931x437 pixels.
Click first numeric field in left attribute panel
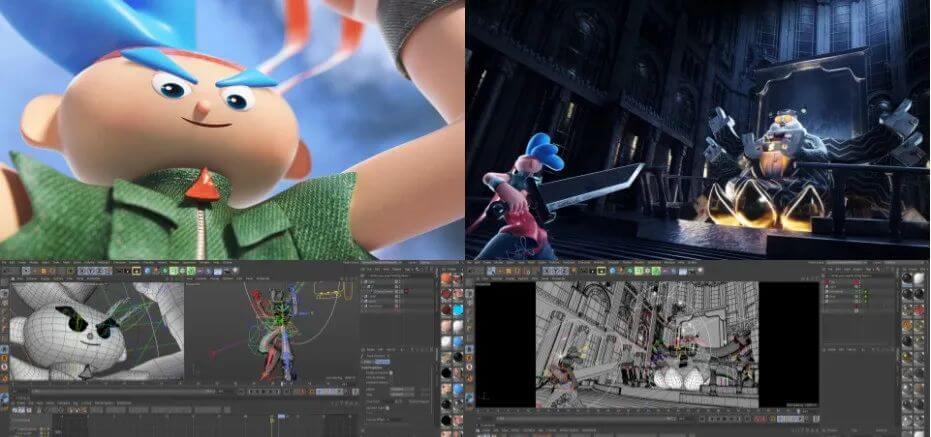tap(401, 389)
